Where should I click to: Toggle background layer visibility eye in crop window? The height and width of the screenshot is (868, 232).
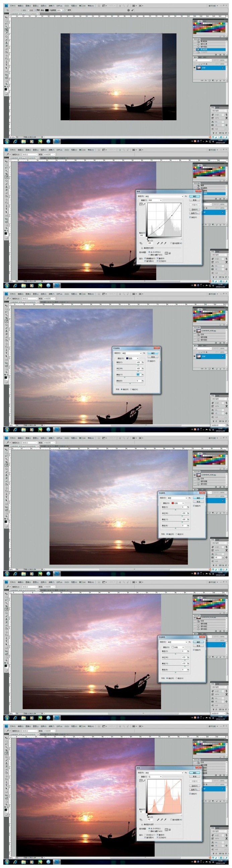[x=195, y=68]
